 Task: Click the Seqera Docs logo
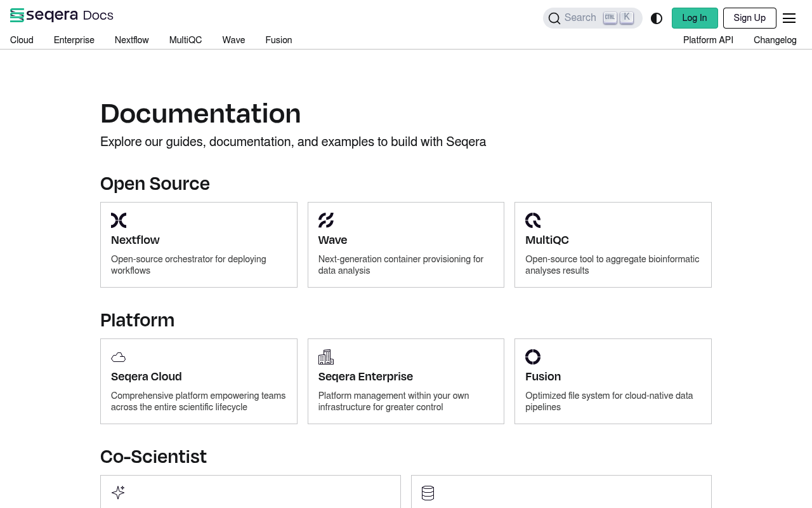coord(62,15)
